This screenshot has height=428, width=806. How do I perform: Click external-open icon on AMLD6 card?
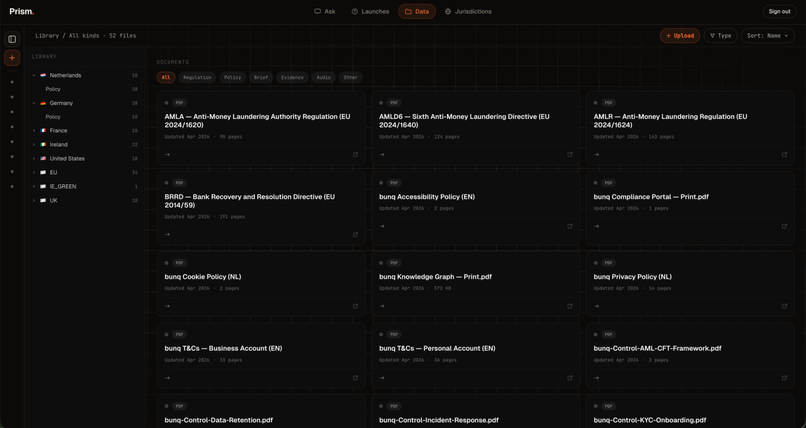(x=570, y=155)
